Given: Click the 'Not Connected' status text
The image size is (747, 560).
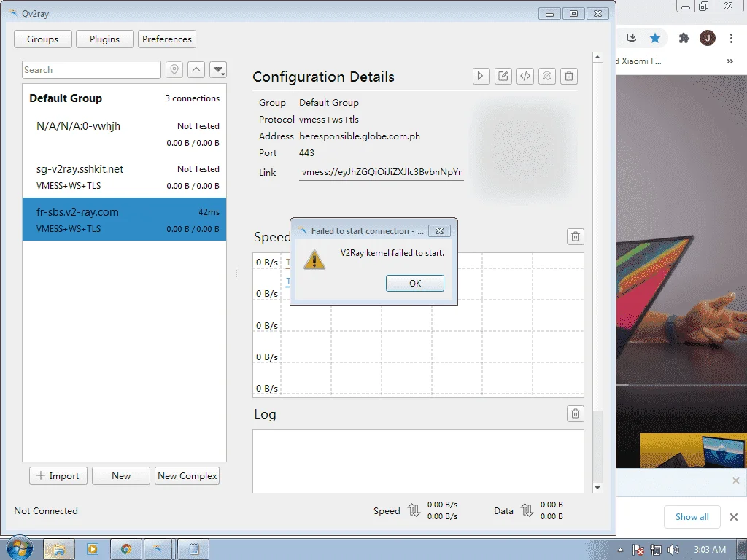Looking at the screenshot, I should click(46, 511).
